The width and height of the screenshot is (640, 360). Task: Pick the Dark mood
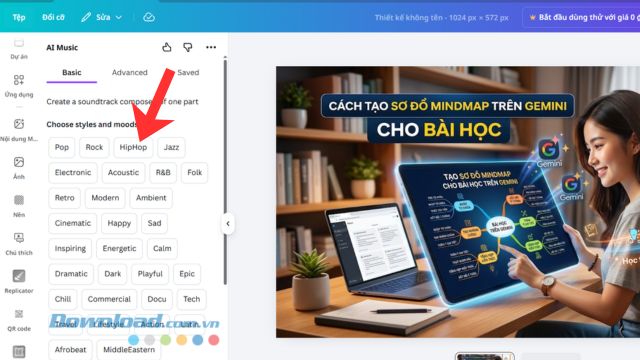pyautogui.click(x=112, y=274)
